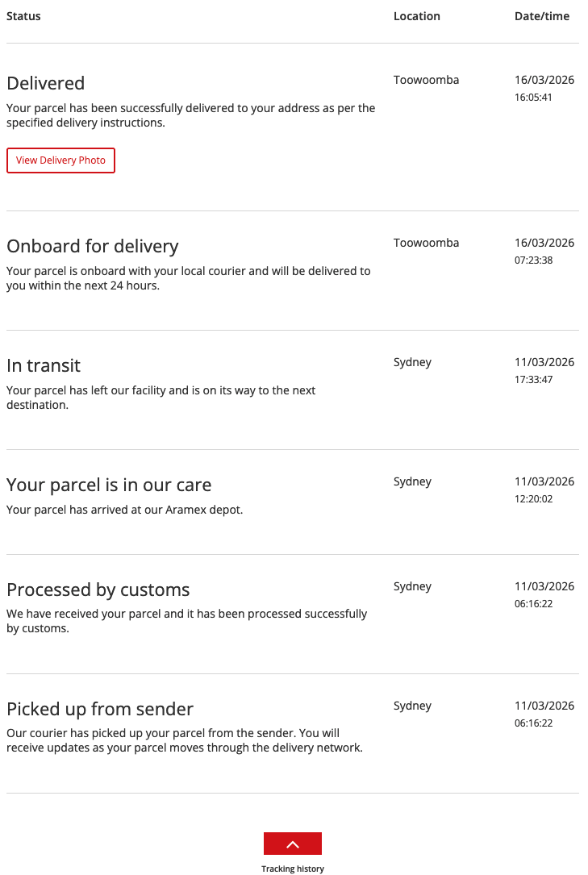Screen dimensions: 588x875
Task: Click the 17:33:47 in transit timestamp
Action: point(533,380)
